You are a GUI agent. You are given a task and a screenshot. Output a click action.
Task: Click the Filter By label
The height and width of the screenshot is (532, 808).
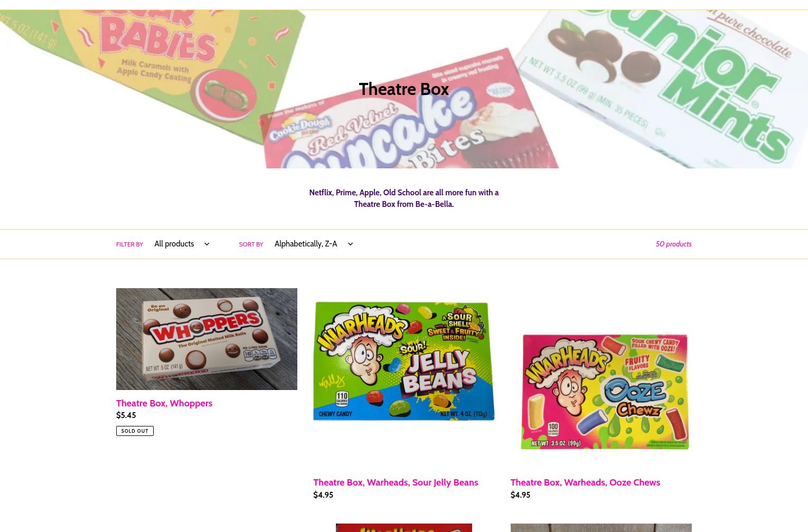129,244
